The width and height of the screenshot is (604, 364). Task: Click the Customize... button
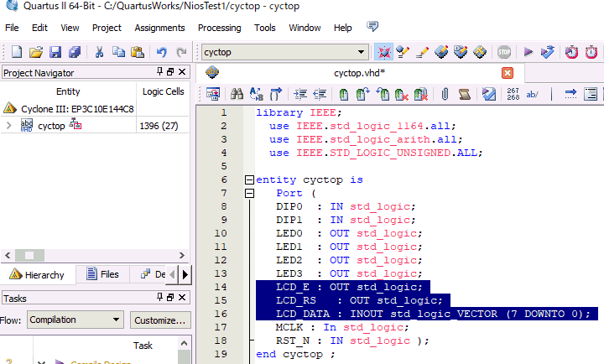click(x=160, y=320)
